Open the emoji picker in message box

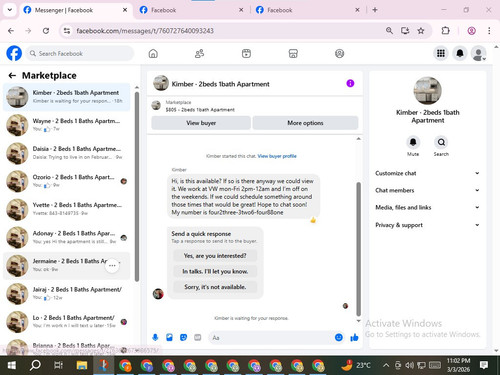(339, 338)
